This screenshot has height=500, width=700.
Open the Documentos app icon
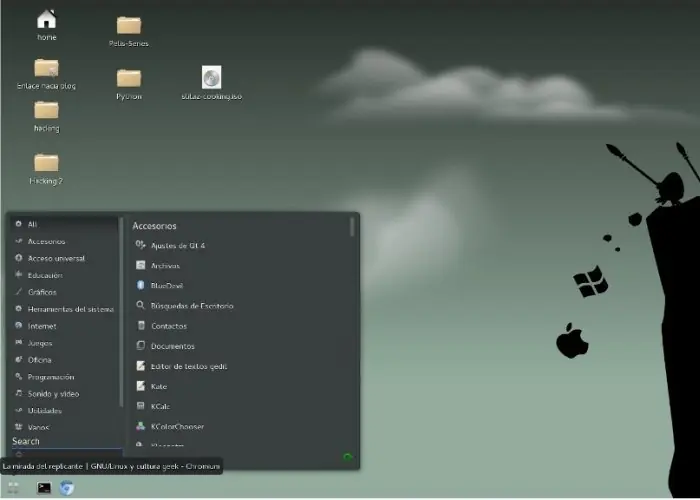141,346
